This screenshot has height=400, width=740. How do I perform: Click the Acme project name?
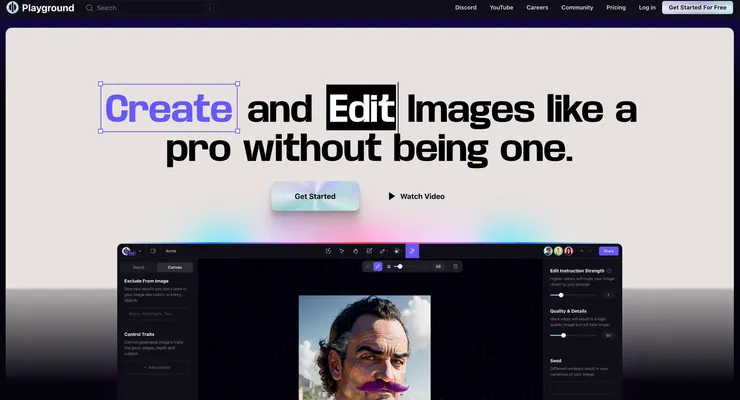click(171, 251)
